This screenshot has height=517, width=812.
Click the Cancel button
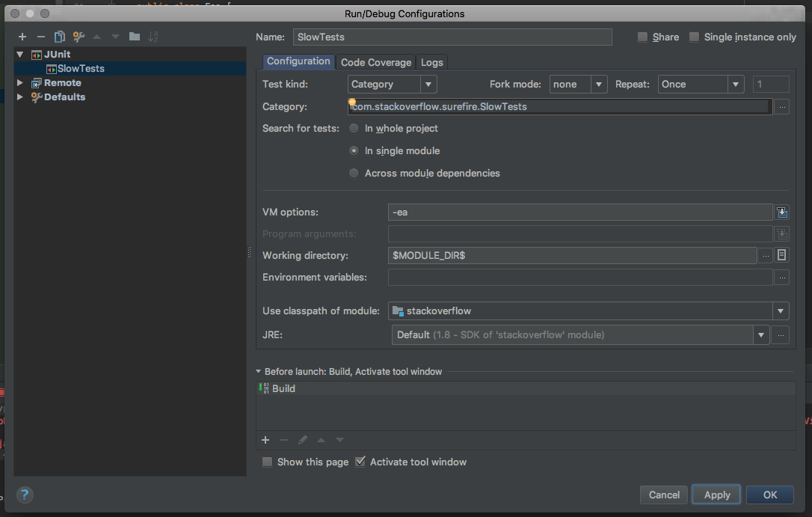(x=664, y=495)
